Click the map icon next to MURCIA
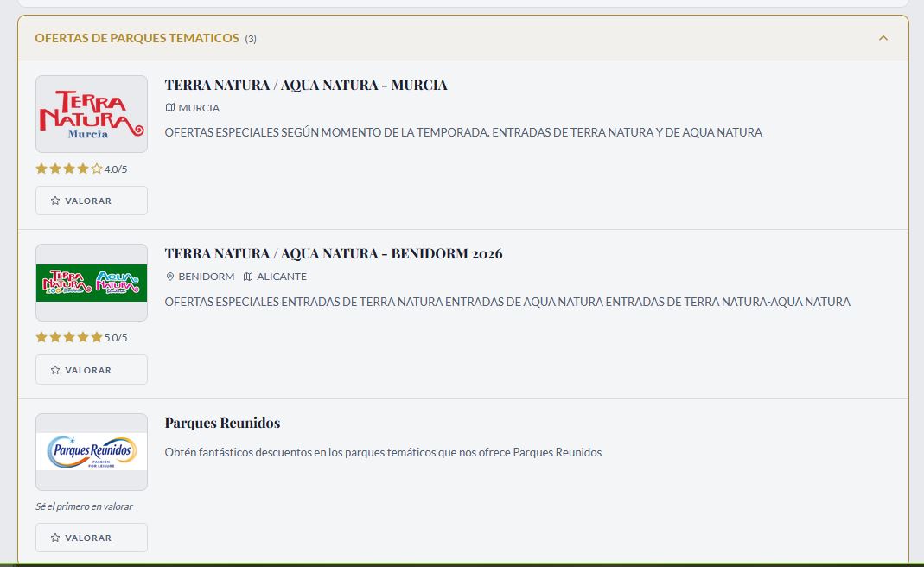The height and width of the screenshot is (567, 924). pos(170,108)
